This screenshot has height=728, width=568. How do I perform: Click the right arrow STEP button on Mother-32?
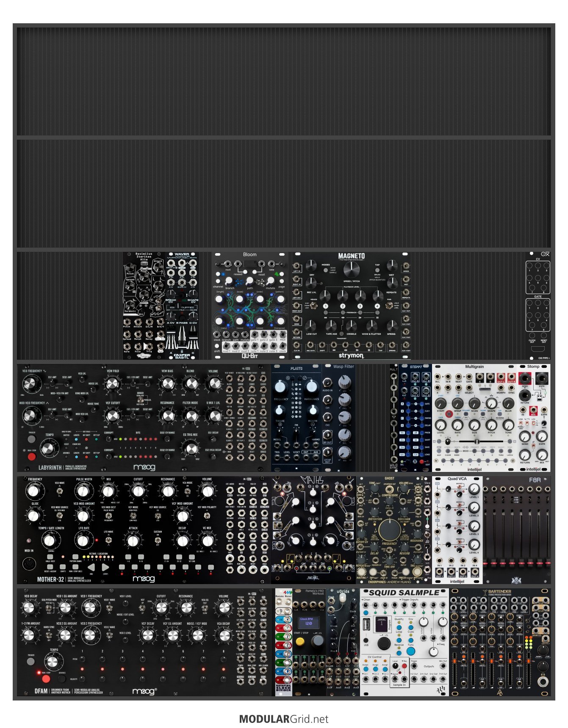tap(105, 567)
